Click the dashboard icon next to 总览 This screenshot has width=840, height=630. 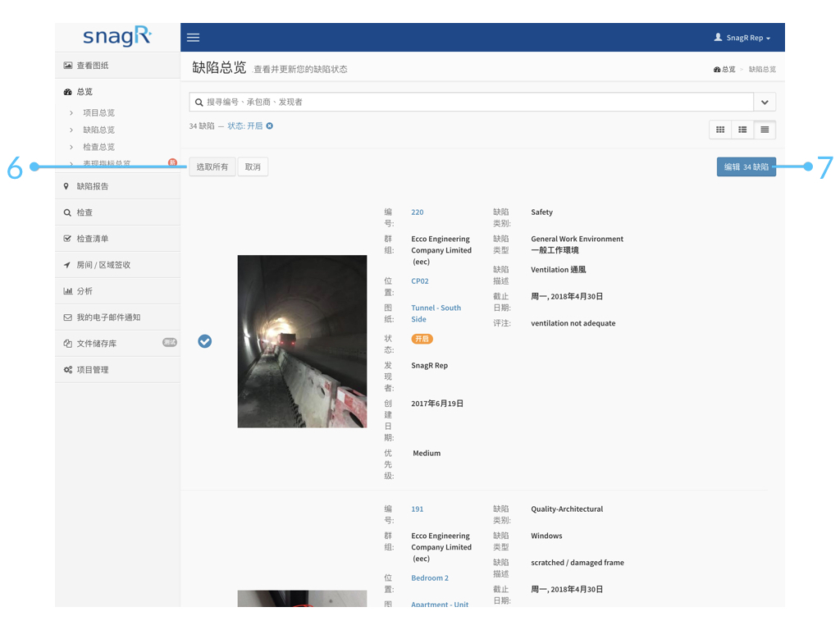pyautogui.click(x=67, y=92)
